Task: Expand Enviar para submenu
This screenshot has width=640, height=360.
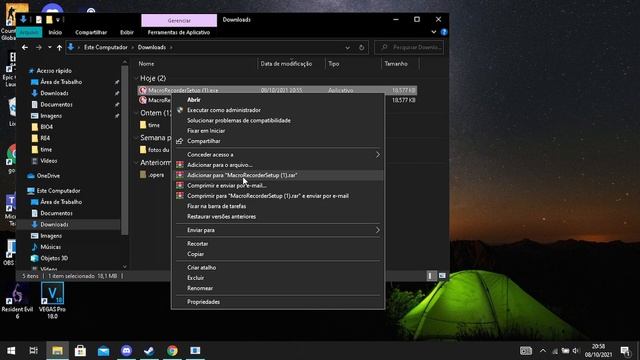Action: tap(278, 230)
